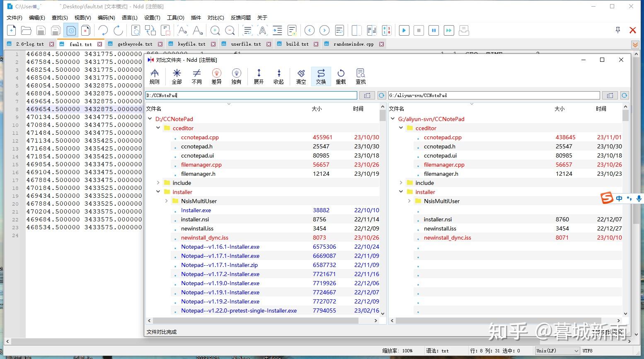
Task: Click the undo arrow in main toolbar
Action: pos(103,30)
